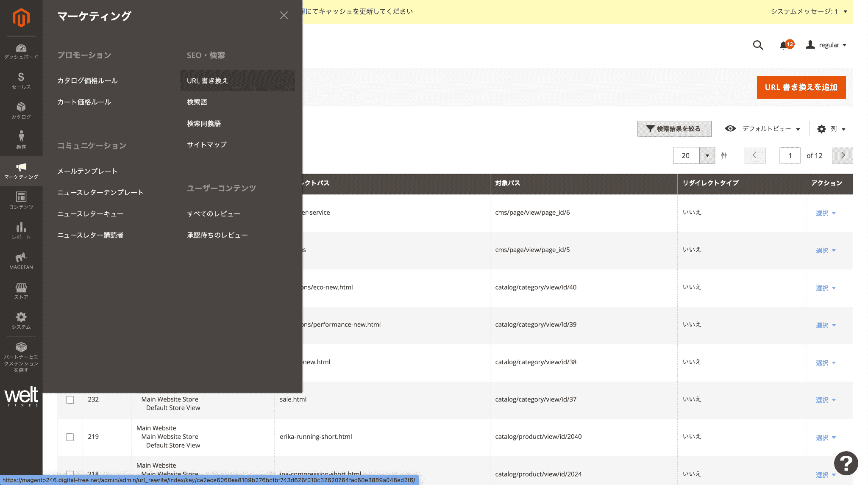Open the global search magnifier icon
Image resolution: width=868 pixels, height=485 pixels.
758,45
